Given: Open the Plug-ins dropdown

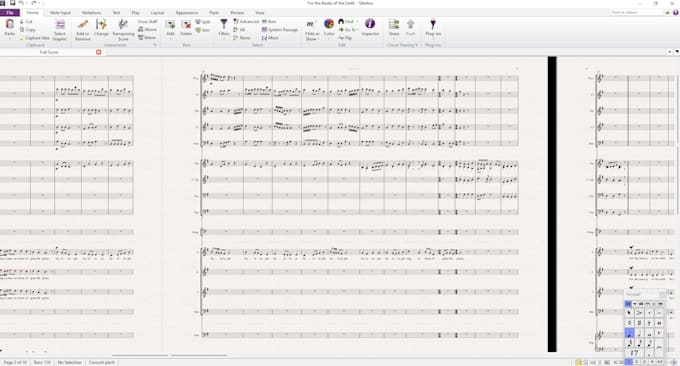Looking at the screenshot, I should tap(433, 28).
